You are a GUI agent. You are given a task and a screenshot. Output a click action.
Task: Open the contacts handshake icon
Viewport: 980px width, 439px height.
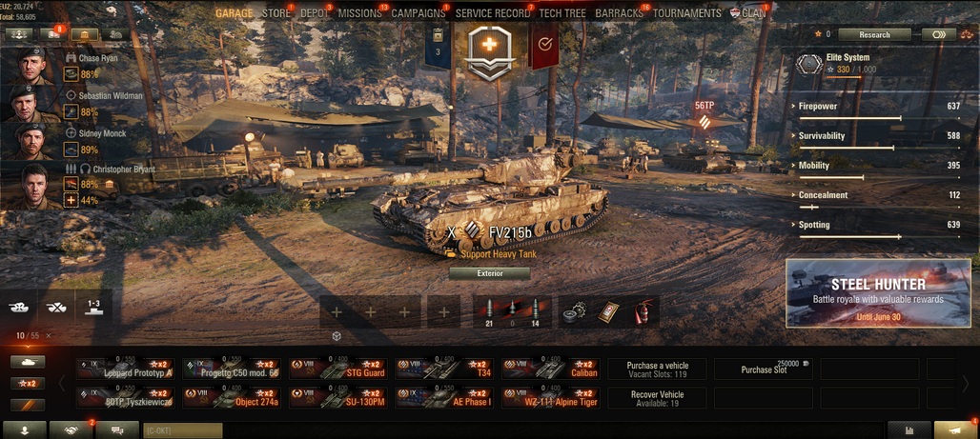coord(71,429)
